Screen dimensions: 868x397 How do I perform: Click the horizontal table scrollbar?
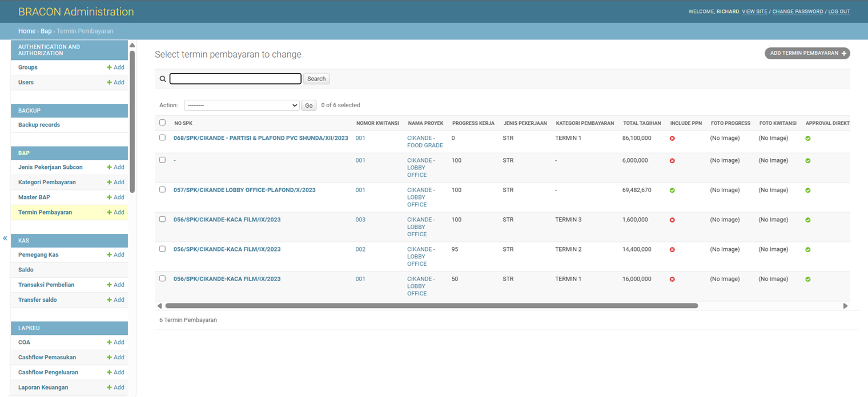coord(431,306)
